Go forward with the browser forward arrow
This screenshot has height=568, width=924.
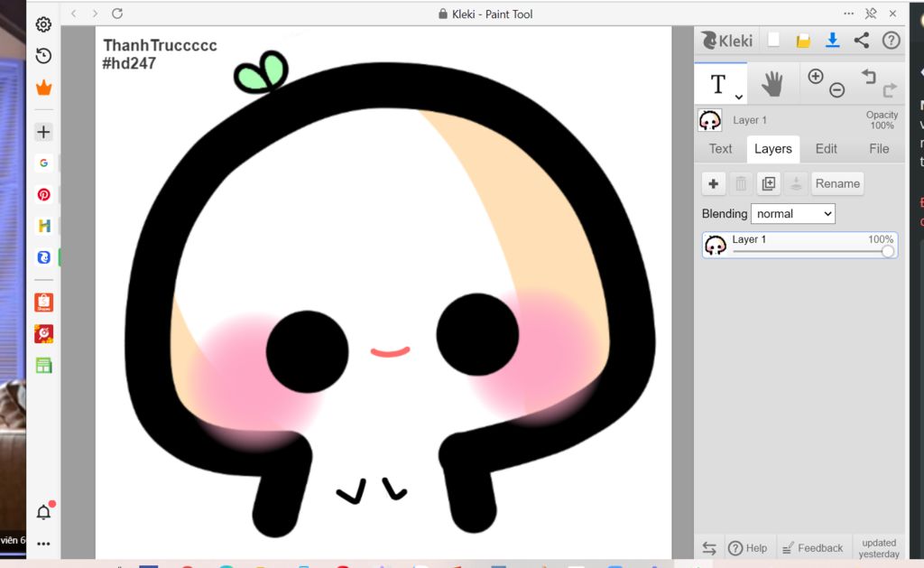point(95,14)
